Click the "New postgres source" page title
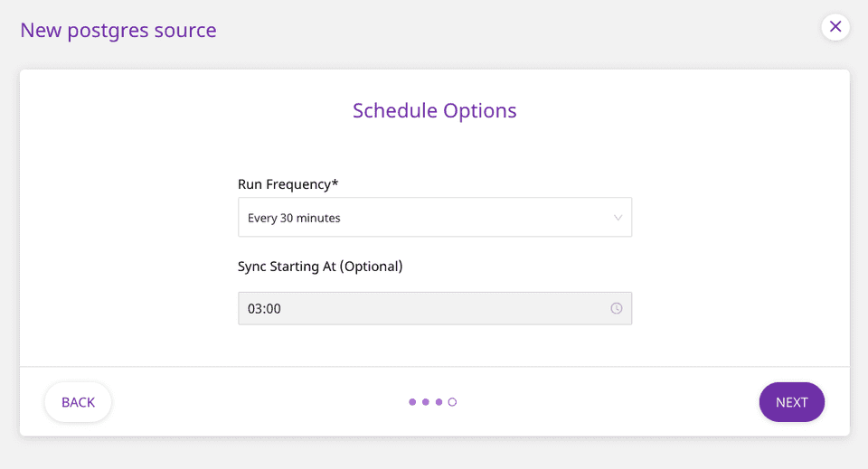Screen dimensions: 868x469 pyautogui.click(x=118, y=31)
